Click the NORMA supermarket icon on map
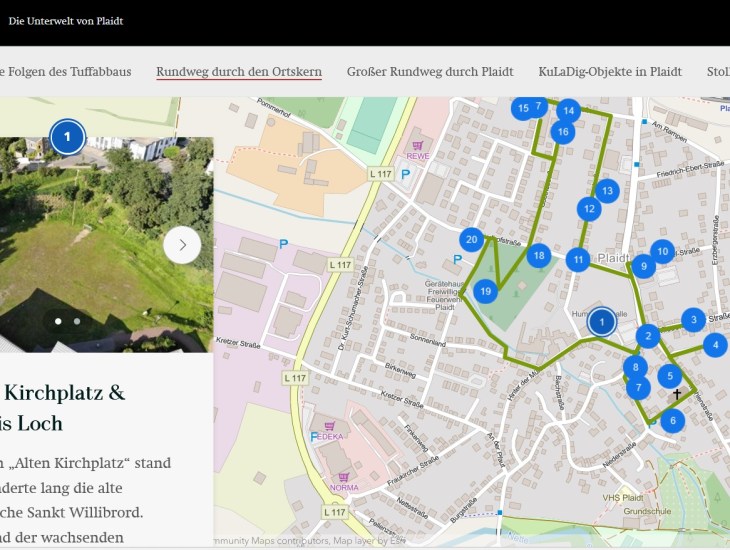This screenshot has width=730, height=550. coord(343,477)
